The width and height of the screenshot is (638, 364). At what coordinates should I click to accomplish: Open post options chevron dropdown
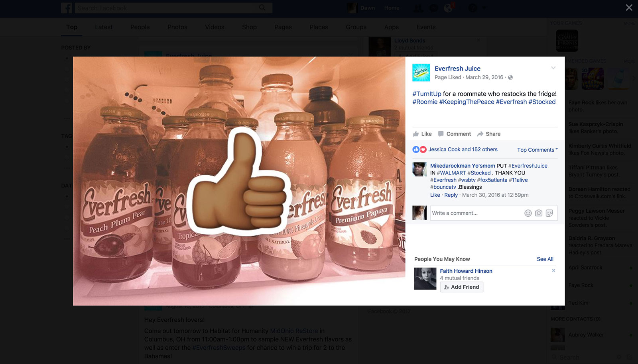pos(553,68)
